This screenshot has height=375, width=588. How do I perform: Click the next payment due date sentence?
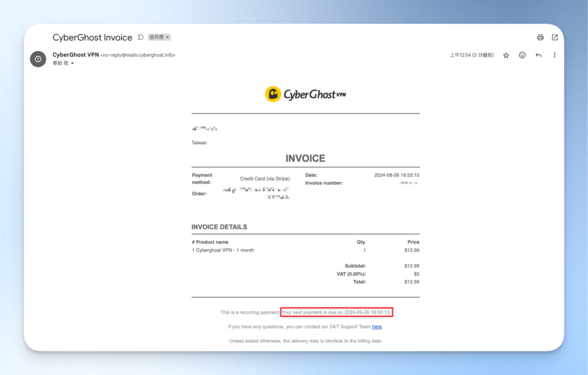click(336, 312)
